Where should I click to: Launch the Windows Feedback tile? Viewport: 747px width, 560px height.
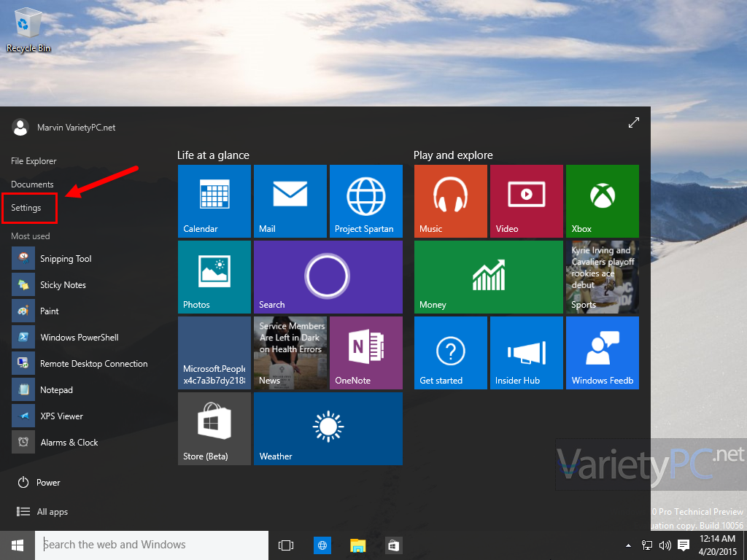click(x=603, y=353)
